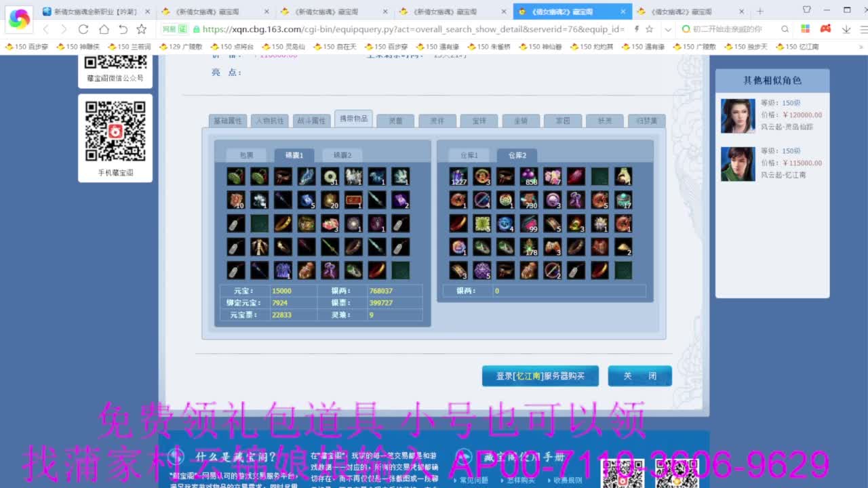
Task: Click bookmark 150 神雕侠
Action: pos(77,47)
